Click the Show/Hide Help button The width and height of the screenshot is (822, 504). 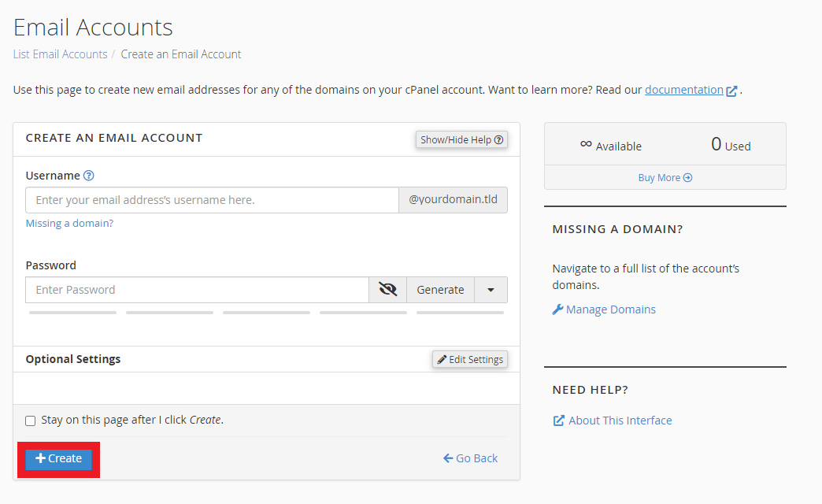pyautogui.click(x=461, y=139)
